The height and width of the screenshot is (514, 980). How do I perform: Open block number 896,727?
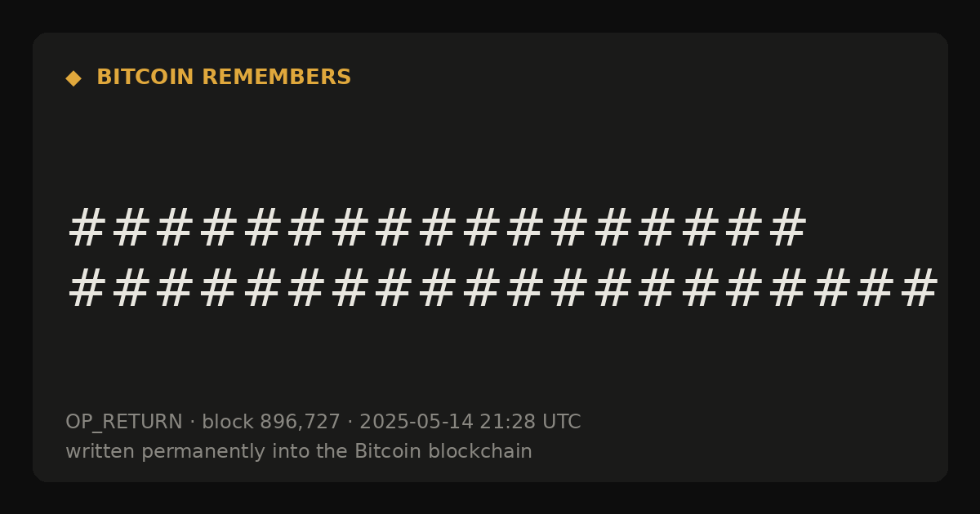click(x=300, y=423)
